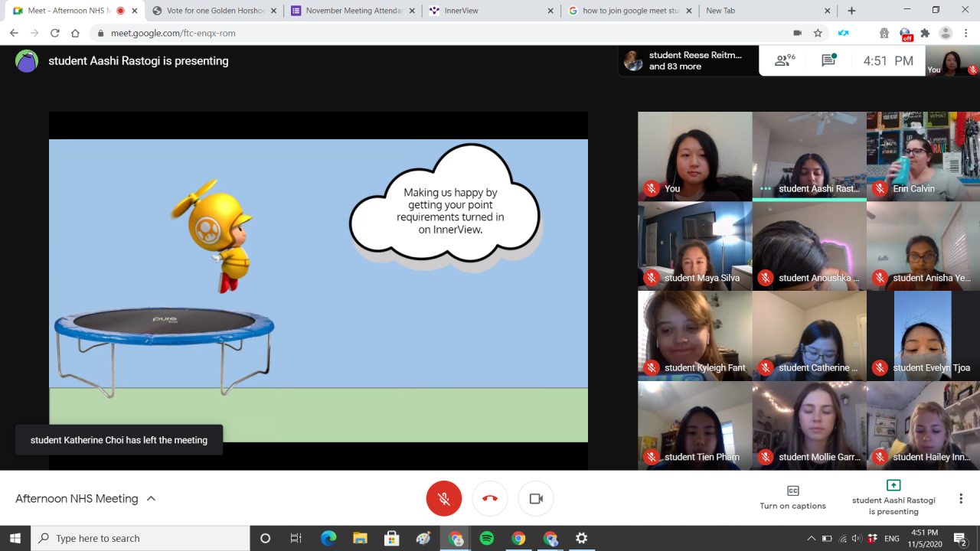This screenshot has height=551, width=980.
Task: Reload the Meet page
Action: (x=54, y=33)
